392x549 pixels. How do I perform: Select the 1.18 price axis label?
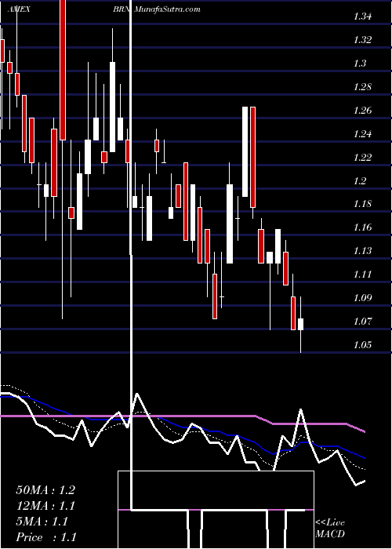click(x=362, y=204)
